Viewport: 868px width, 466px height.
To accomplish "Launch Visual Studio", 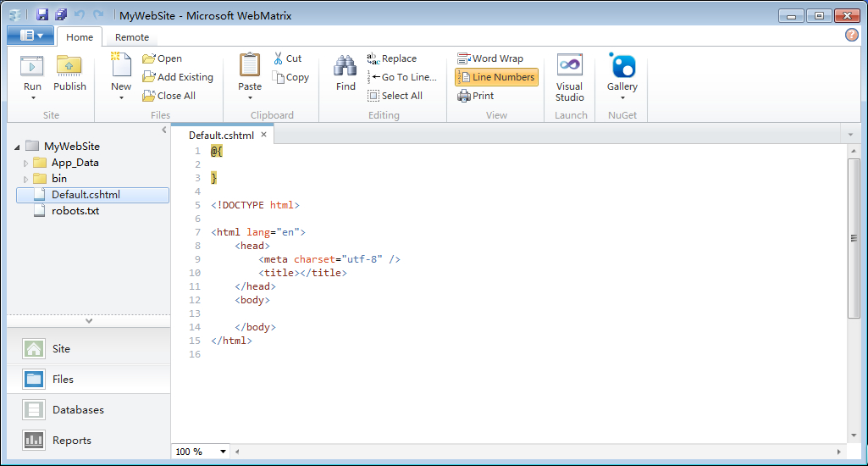I will pyautogui.click(x=570, y=78).
